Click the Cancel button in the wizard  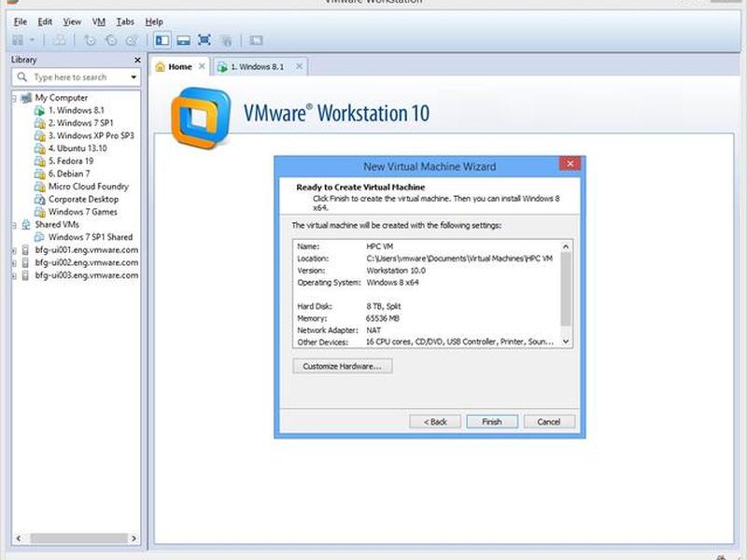tap(549, 422)
